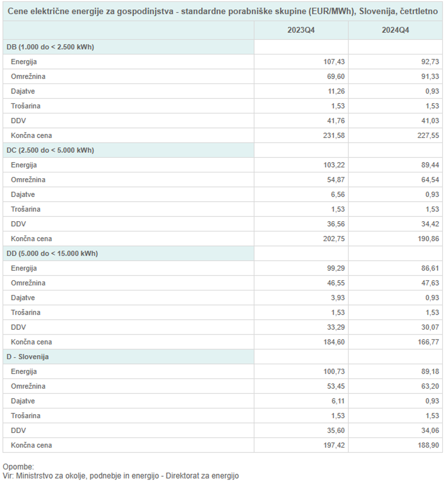
Task: Select the 166,77 Končna cena cell
Action: [428, 342]
